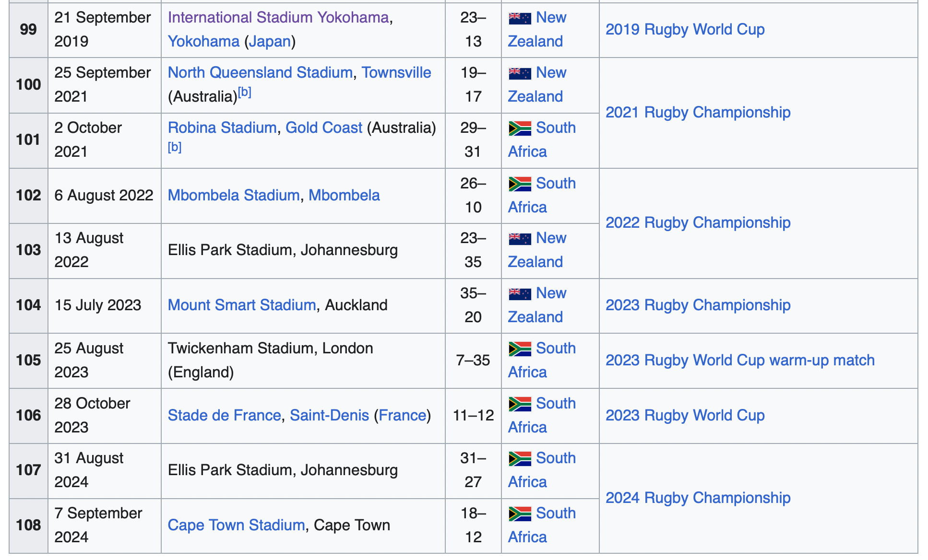Open the Stade de France link
Screen dimensions: 928x560
tap(224, 415)
